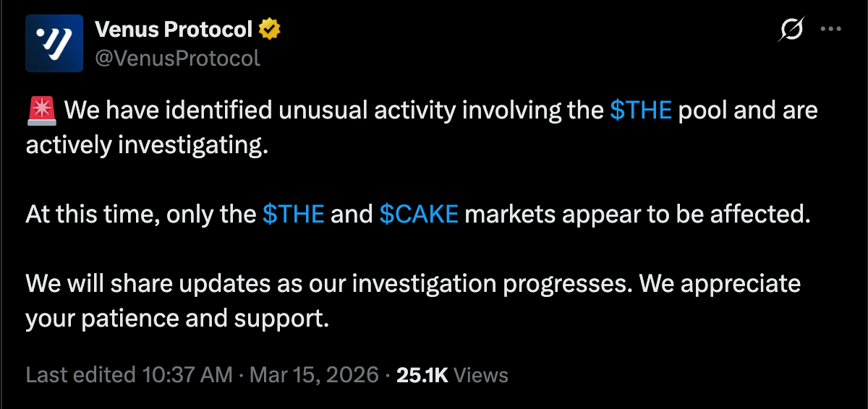Click the Mar 15, 2026 date
868x409 pixels.
pyautogui.click(x=315, y=375)
